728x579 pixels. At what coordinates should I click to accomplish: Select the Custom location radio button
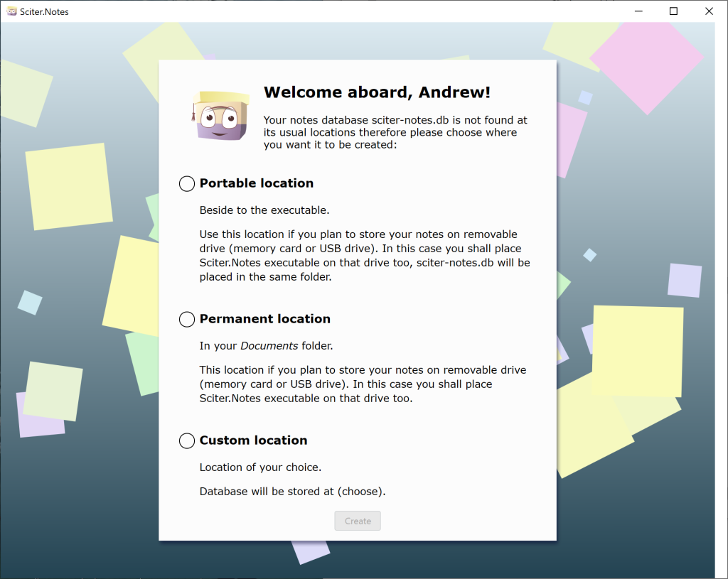click(x=187, y=440)
